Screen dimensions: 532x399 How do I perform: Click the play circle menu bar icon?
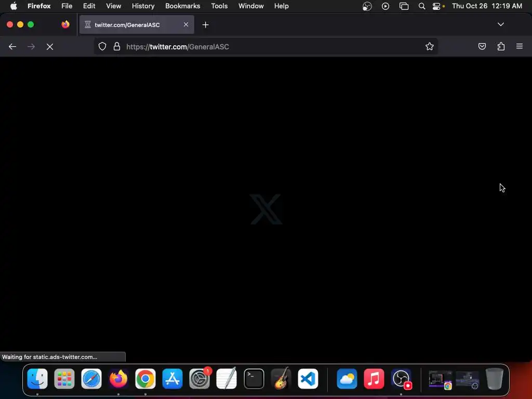385,6
